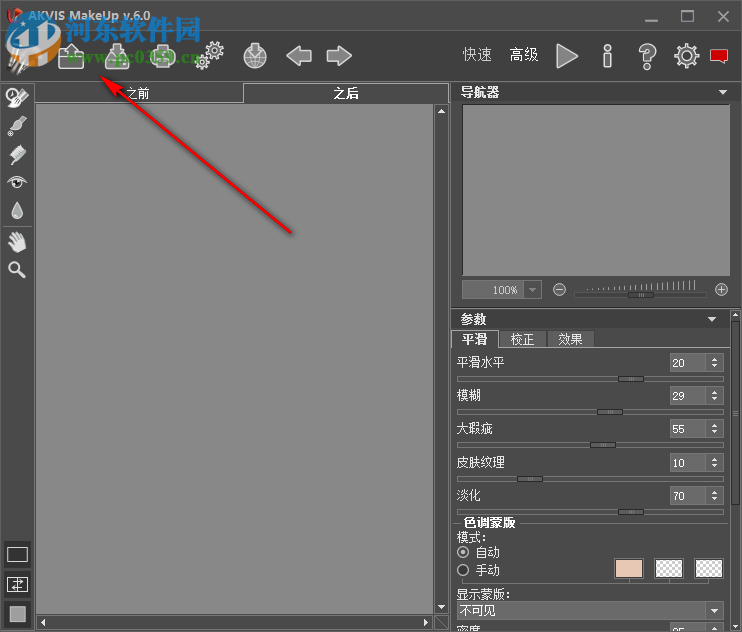Print the image via printer icon

[163, 56]
